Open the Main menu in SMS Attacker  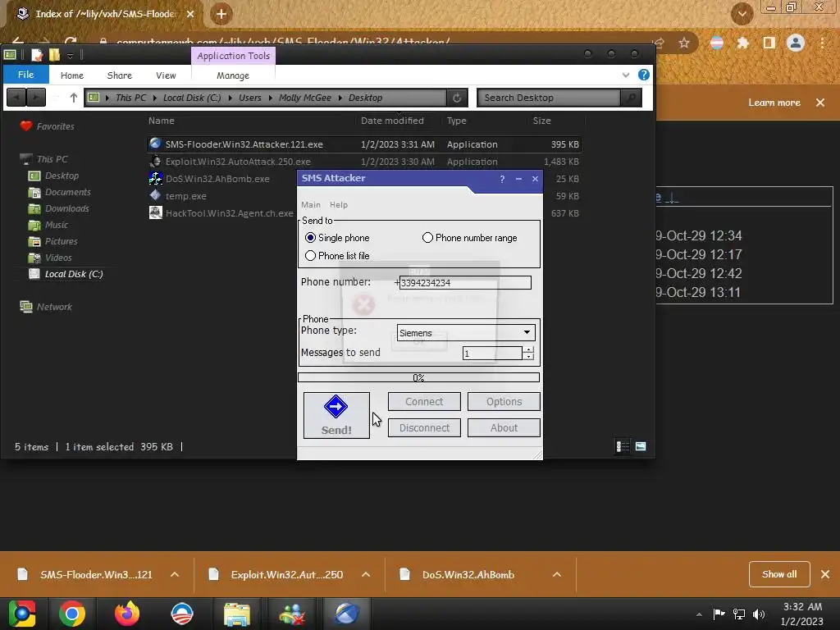311,204
